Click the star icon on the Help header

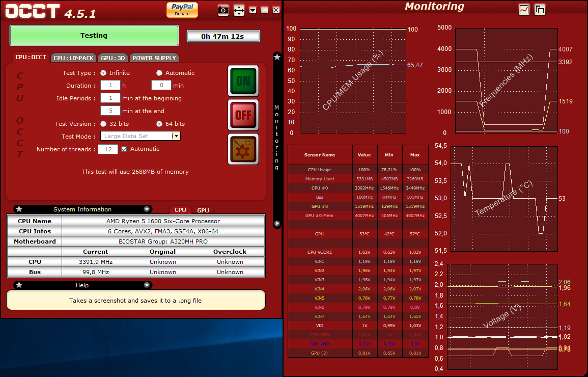click(x=19, y=285)
